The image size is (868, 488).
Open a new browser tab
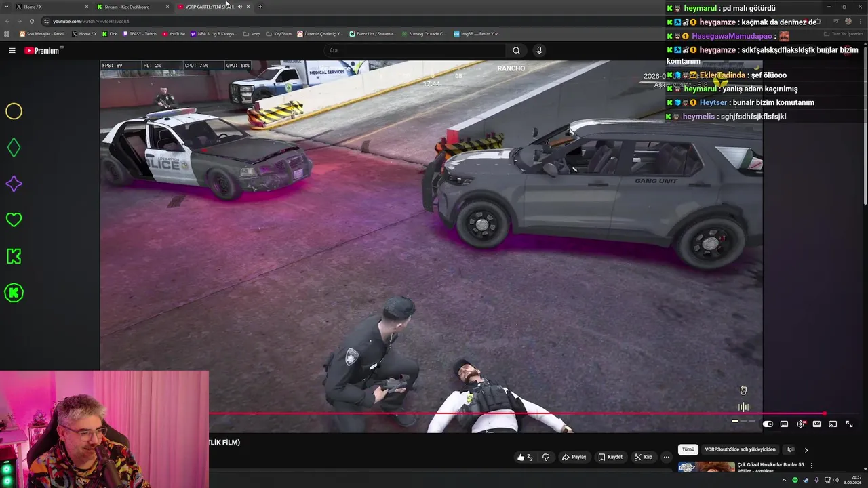[260, 7]
